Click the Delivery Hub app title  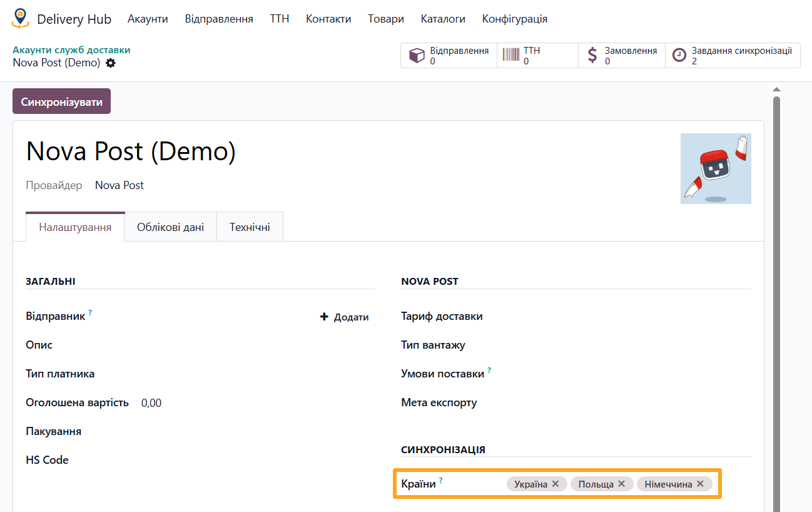pyautogui.click(x=74, y=19)
